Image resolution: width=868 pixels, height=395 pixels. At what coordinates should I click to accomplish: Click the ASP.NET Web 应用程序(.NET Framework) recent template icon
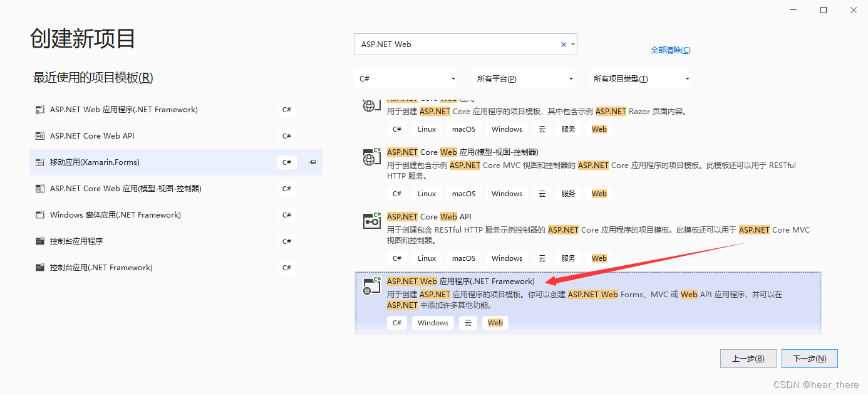coord(39,110)
